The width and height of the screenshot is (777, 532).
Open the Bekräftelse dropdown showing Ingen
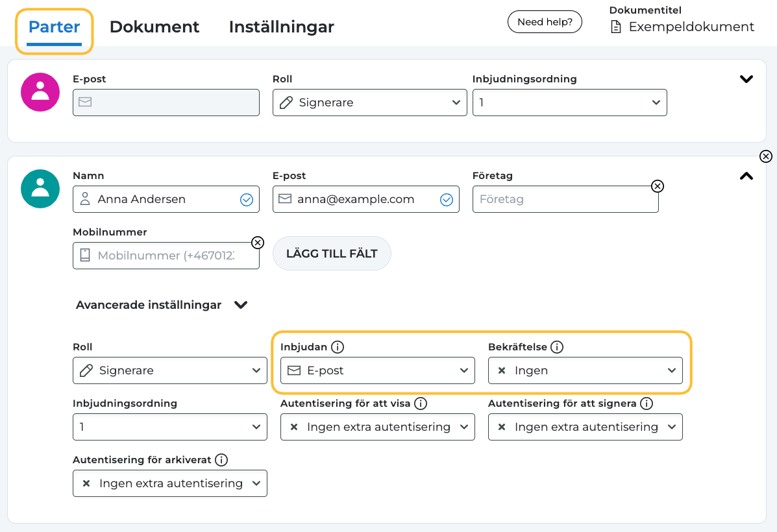586,370
